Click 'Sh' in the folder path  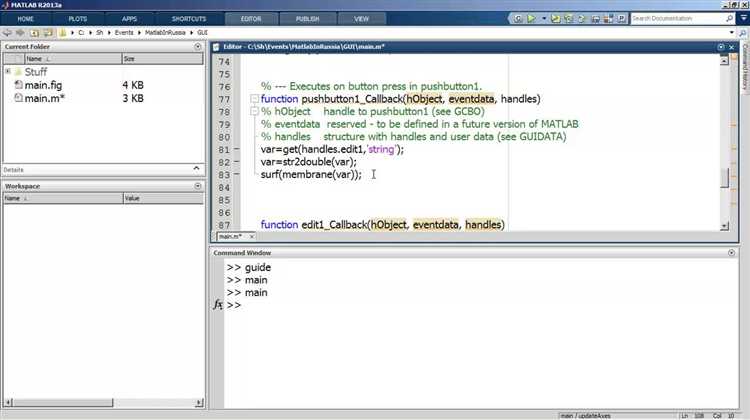[x=99, y=33]
